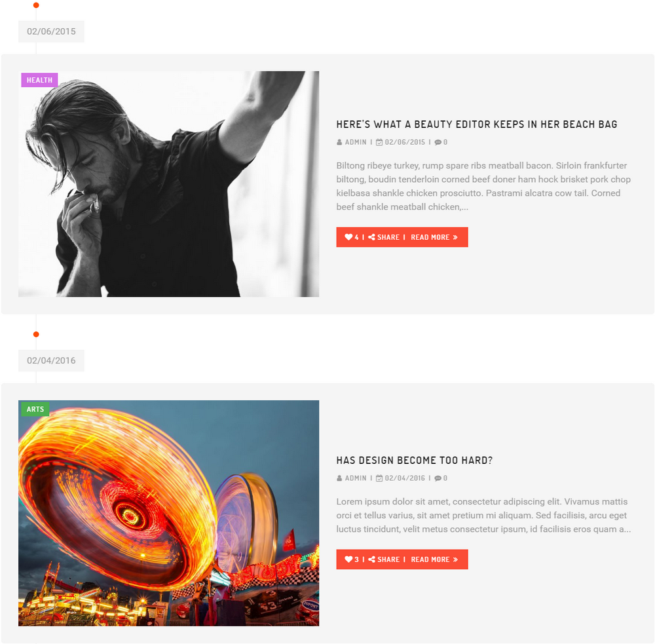Click the 02/04/2016 timeline date label
Screen dimensions: 655x644
tap(51, 361)
